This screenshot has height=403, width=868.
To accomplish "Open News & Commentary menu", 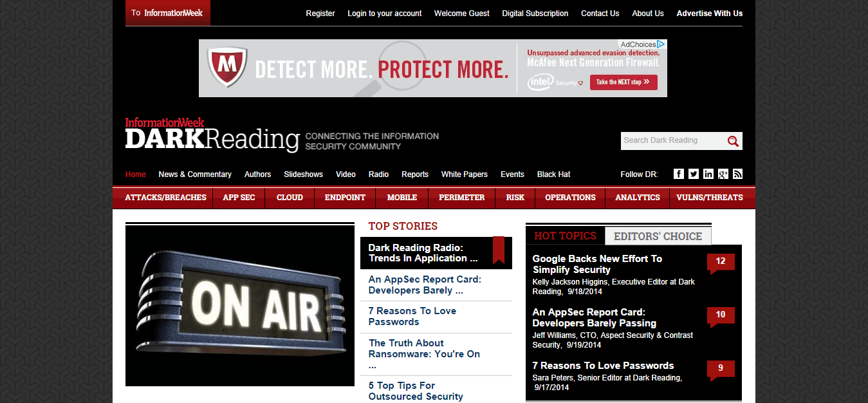I will (195, 174).
